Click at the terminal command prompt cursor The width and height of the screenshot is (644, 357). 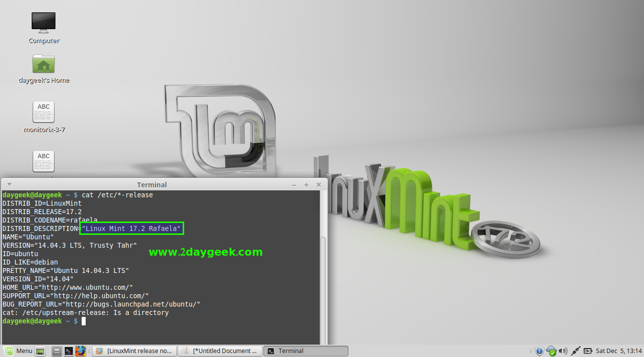click(x=84, y=321)
